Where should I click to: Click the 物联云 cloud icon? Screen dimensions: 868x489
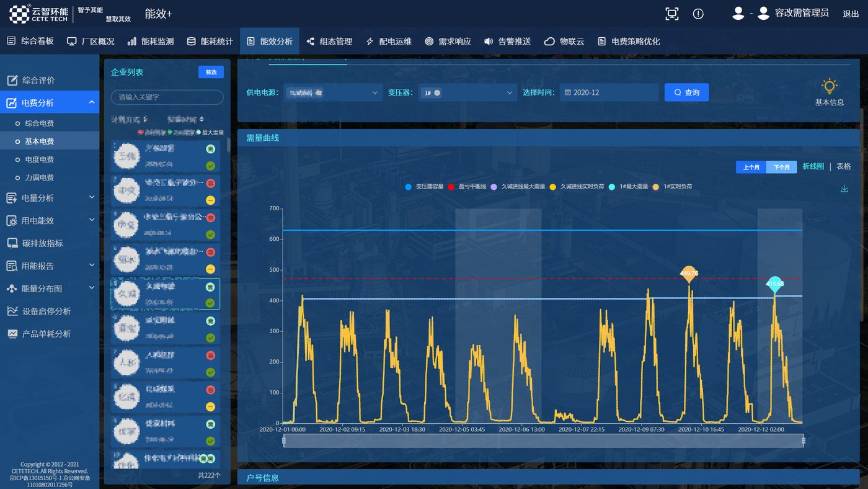549,42
